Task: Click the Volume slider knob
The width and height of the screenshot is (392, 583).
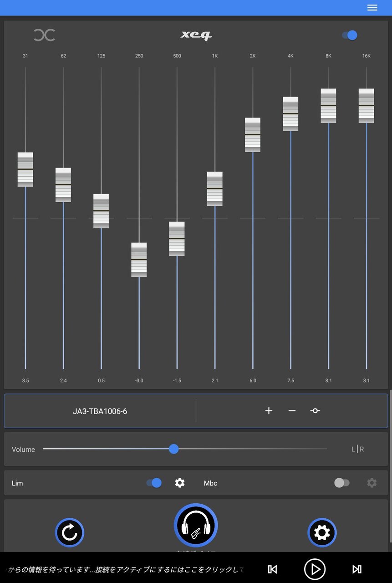Action: tap(173, 449)
